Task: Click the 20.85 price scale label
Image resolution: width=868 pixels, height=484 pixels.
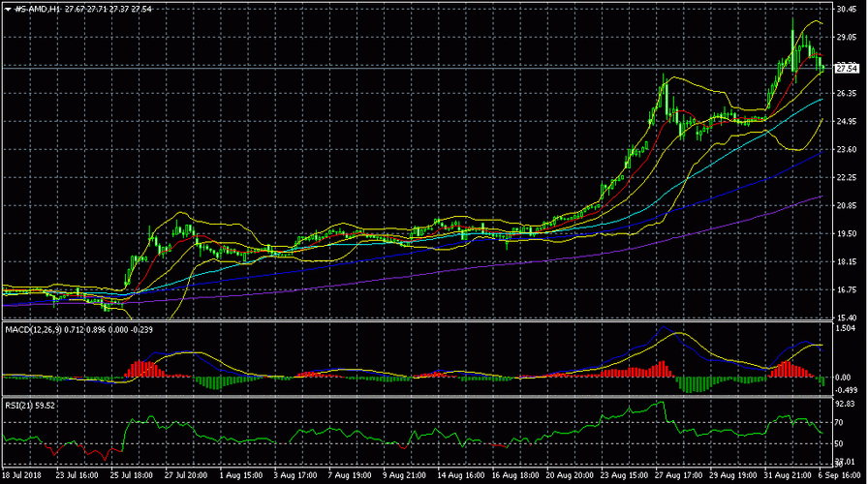Action: (x=847, y=205)
